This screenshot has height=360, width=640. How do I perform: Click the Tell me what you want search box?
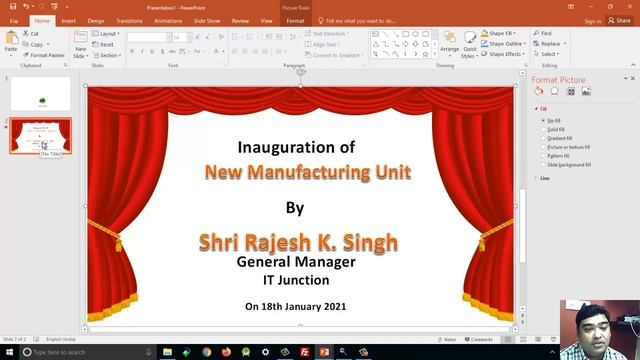click(x=357, y=21)
